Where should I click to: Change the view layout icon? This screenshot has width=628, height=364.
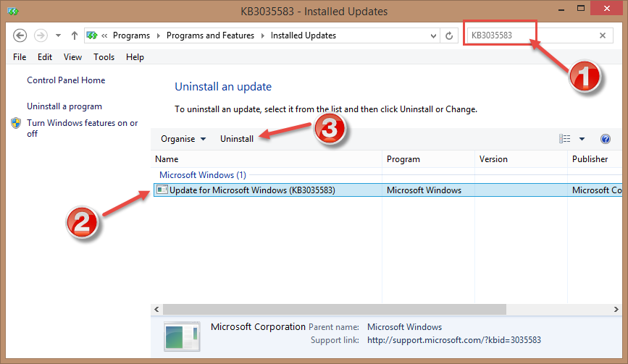pos(565,139)
